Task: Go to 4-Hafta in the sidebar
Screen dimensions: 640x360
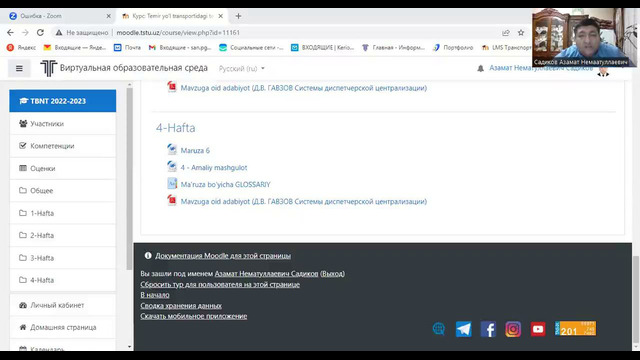Action: click(62, 280)
